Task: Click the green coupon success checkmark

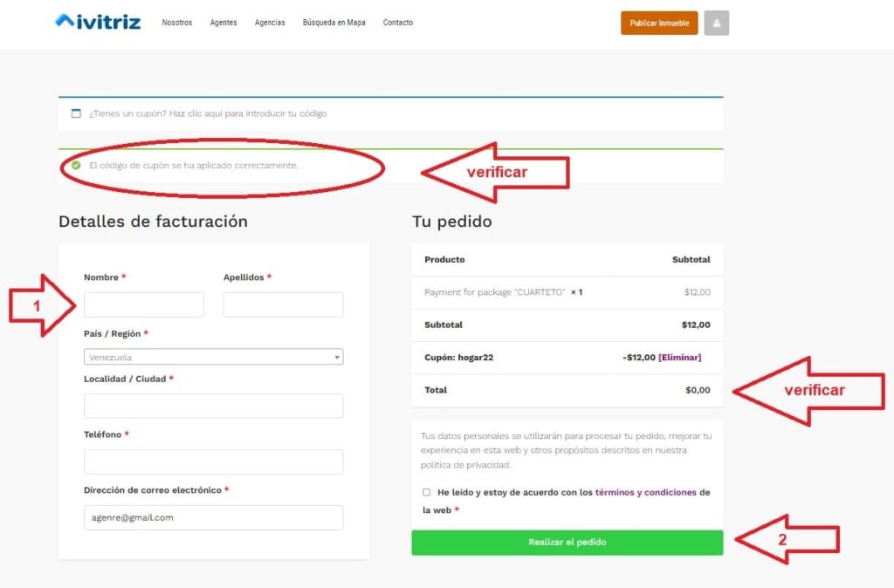Action: [x=76, y=165]
